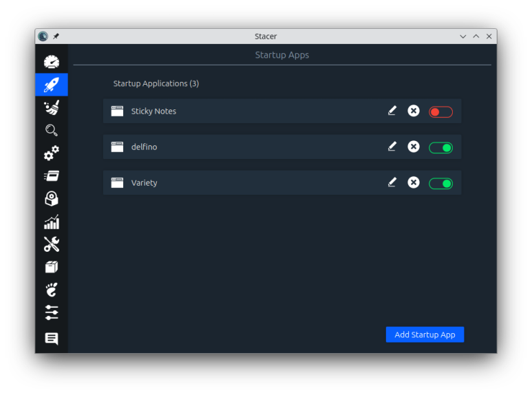Click the Startup Applications (3) heading
This screenshot has width=532, height=395.
coord(156,83)
